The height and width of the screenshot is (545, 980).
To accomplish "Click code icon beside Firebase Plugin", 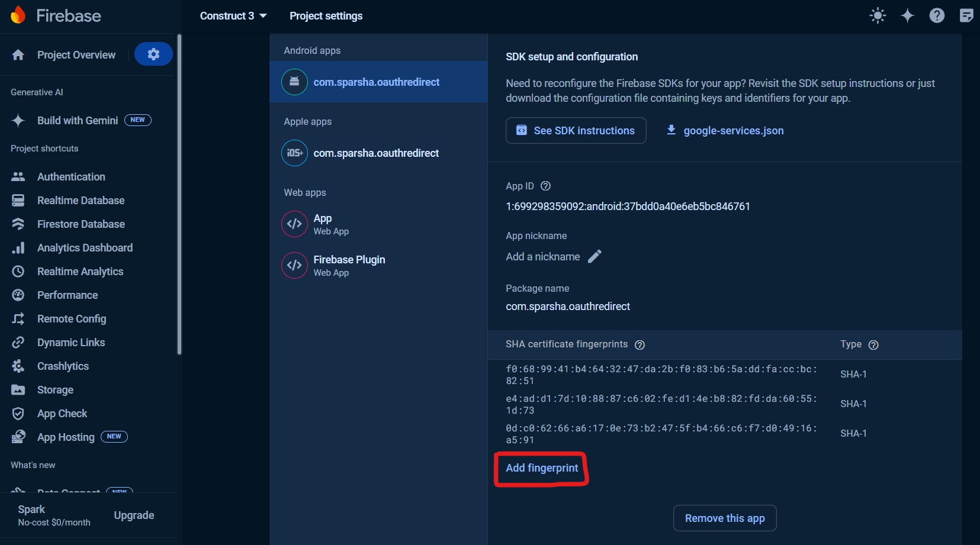I will (294, 265).
